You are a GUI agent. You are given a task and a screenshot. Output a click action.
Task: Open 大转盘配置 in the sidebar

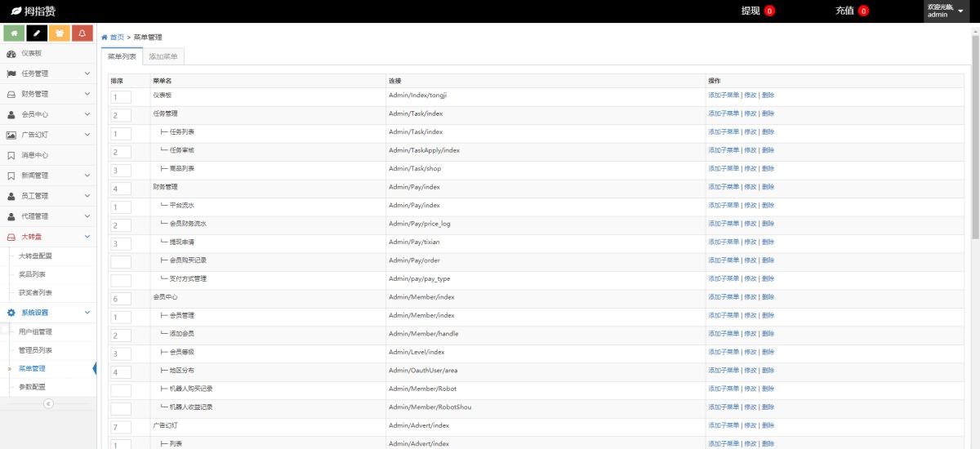pos(35,256)
